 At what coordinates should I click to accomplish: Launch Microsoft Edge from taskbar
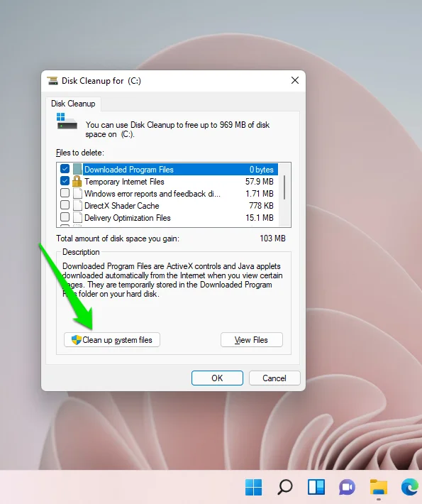coord(410,487)
